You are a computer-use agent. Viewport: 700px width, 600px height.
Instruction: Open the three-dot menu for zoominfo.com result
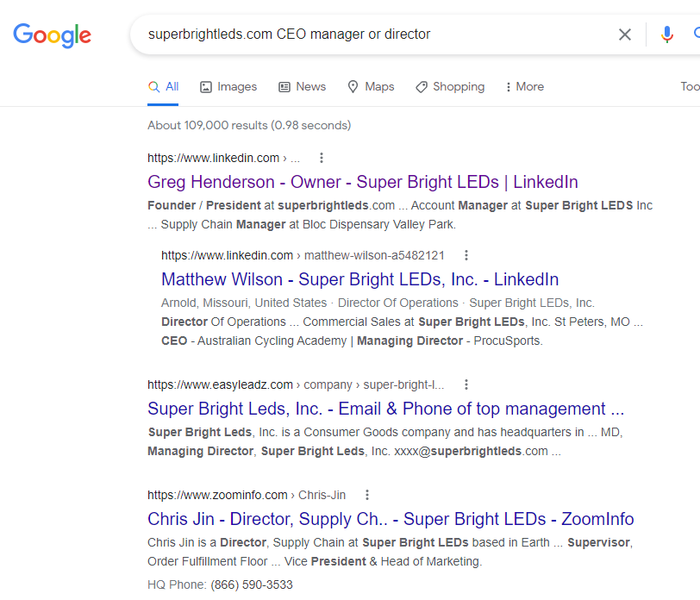coord(367,495)
